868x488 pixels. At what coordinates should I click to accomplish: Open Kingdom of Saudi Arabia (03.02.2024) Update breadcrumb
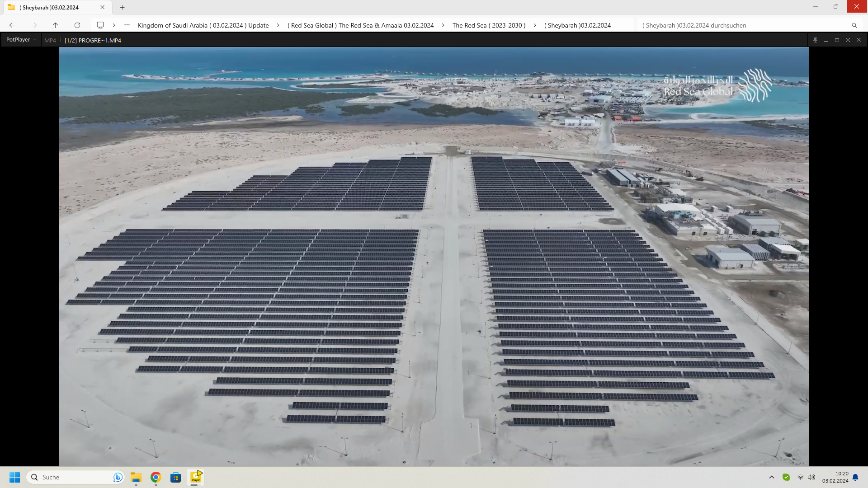pyautogui.click(x=203, y=25)
